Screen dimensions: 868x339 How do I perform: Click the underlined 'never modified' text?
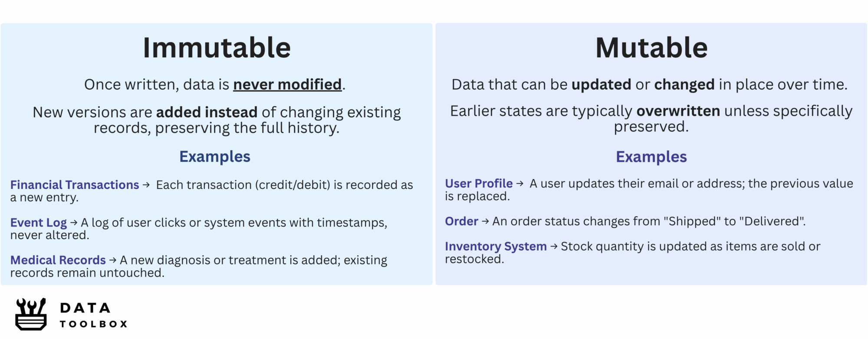tap(287, 85)
